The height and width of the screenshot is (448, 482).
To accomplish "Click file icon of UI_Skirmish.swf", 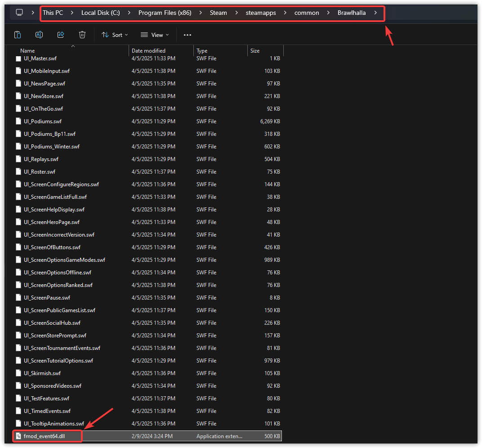I will (18, 373).
